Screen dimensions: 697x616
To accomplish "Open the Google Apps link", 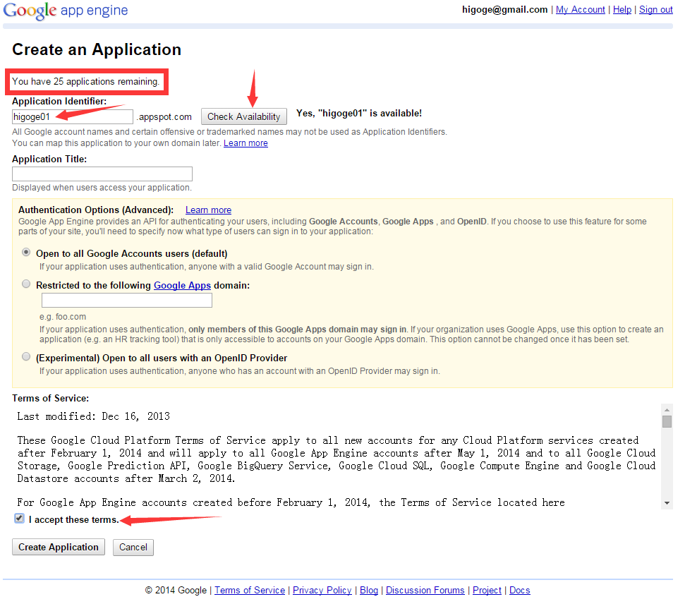I will [182, 286].
